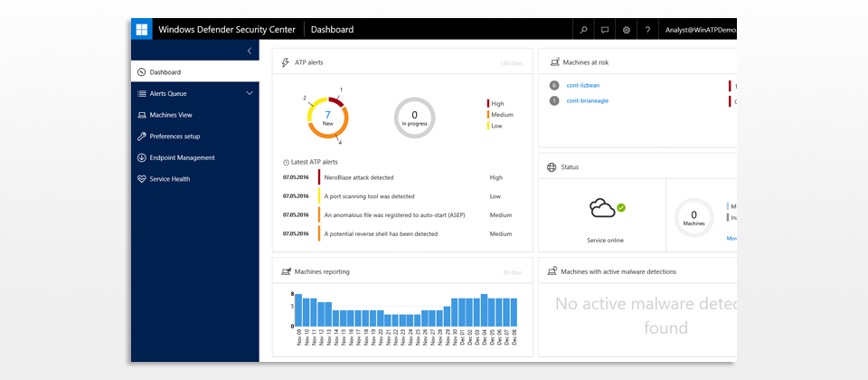Click the Service online cloud icon
Image resolution: width=868 pixels, height=380 pixels.
pyautogui.click(x=603, y=209)
